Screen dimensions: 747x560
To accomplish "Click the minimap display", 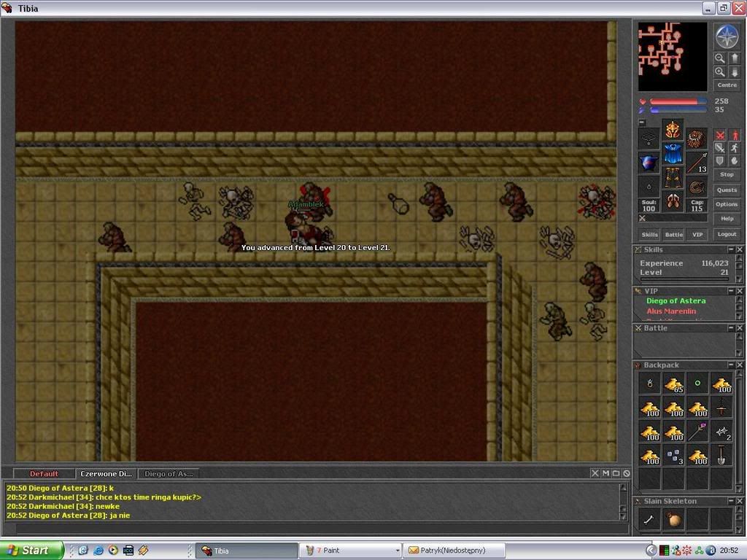I will [673, 56].
